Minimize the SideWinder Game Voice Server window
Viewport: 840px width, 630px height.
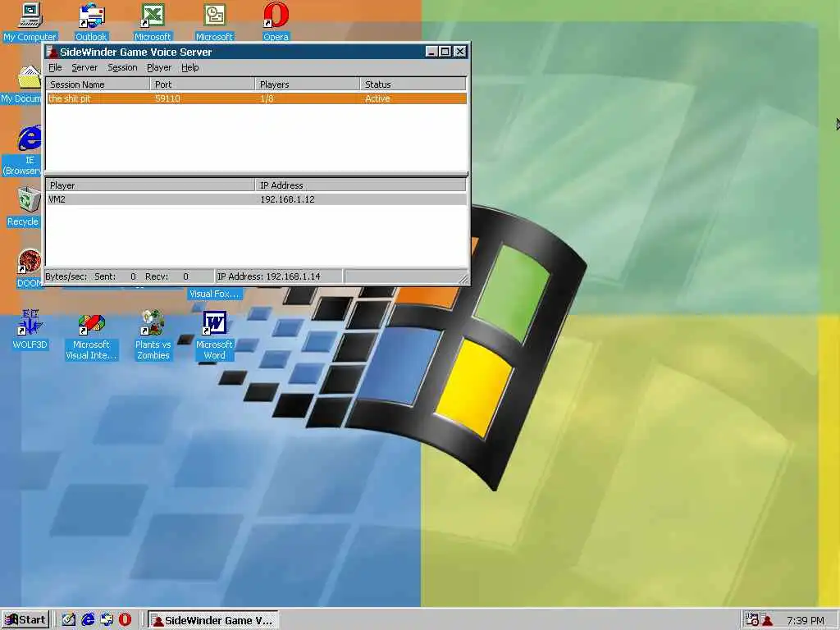click(x=431, y=52)
